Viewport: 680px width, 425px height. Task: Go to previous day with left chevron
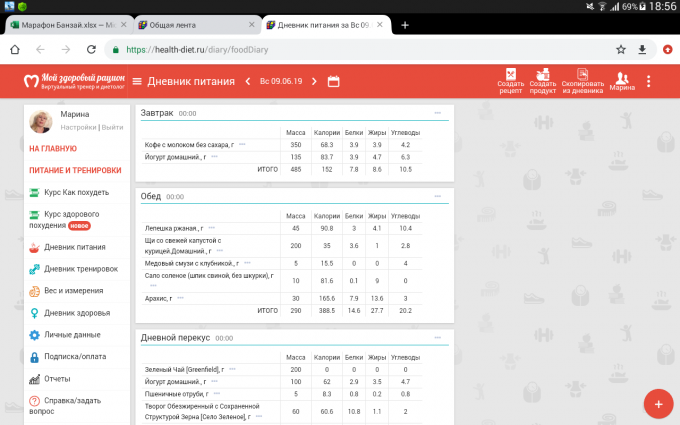248,81
